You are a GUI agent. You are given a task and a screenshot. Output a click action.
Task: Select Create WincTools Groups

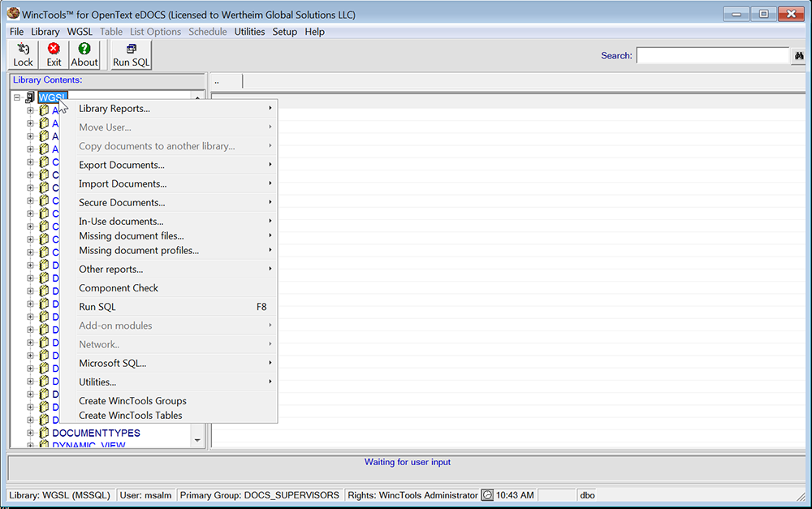(x=169, y=401)
